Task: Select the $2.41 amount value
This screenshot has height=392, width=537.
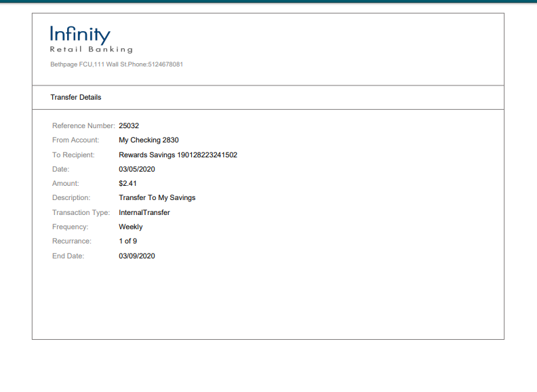Action: [127, 184]
